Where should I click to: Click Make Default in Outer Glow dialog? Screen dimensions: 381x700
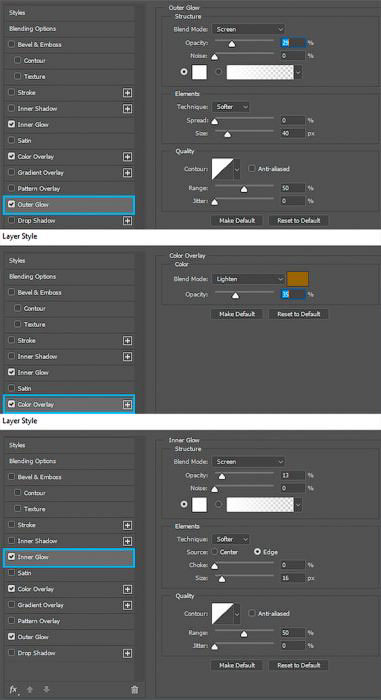(237, 221)
